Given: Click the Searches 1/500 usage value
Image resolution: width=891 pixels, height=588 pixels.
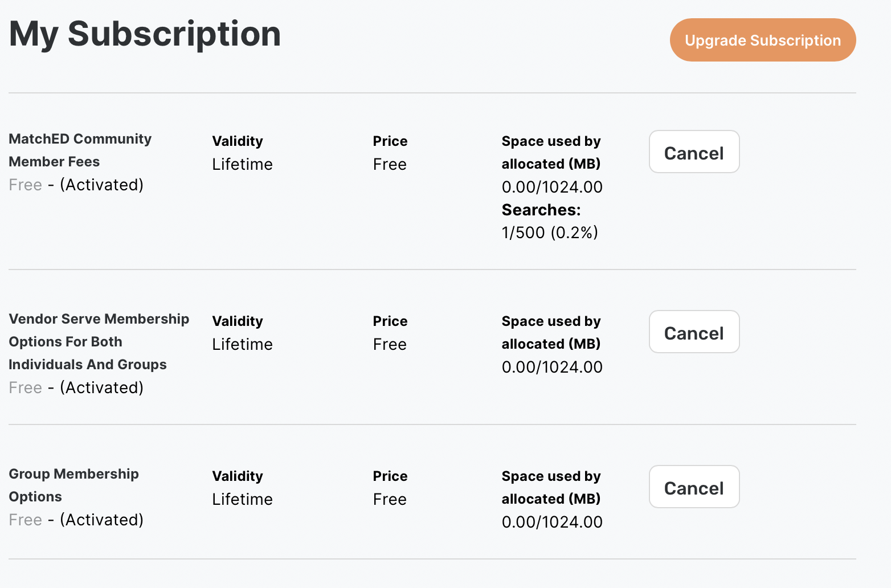Looking at the screenshot, I should coord(549,233).
